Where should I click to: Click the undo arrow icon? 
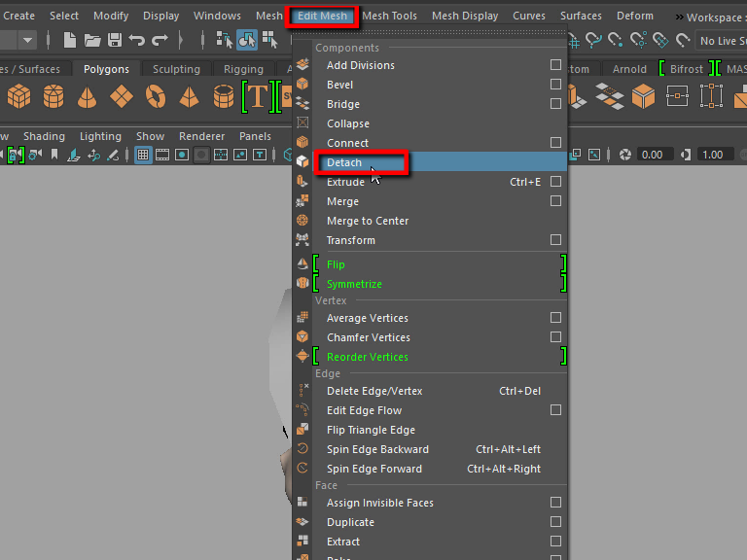tap(137, 40)
